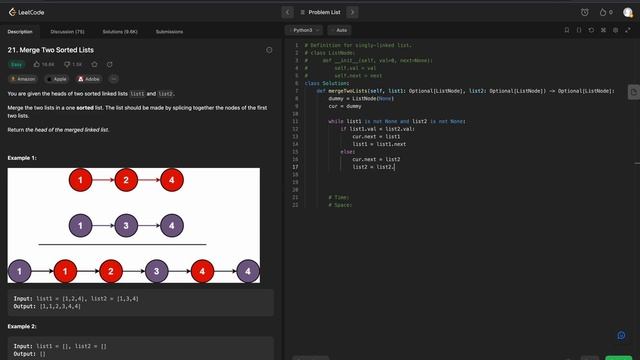Open the Python3 language dropdown

(304, 30)
